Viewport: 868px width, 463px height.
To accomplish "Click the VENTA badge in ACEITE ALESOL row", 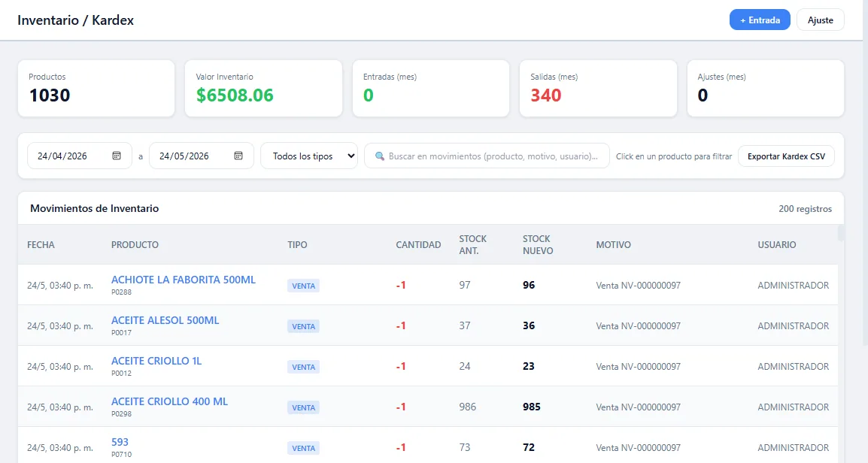I will coord(303,326).
